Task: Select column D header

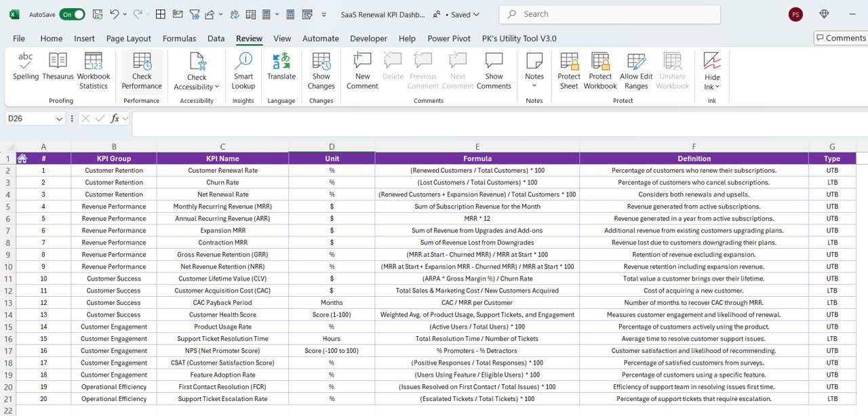Action: [x=332, y=146]
